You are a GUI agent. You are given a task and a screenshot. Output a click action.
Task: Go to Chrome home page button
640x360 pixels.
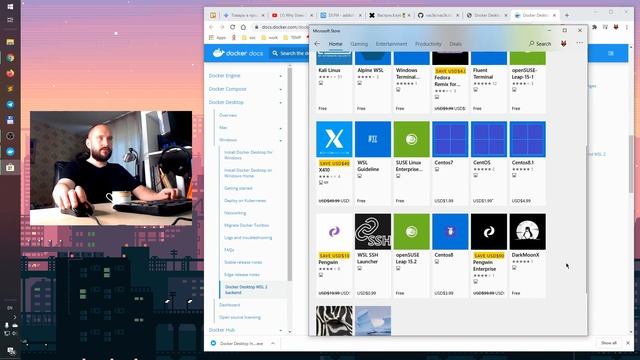(x=243, y=27)
